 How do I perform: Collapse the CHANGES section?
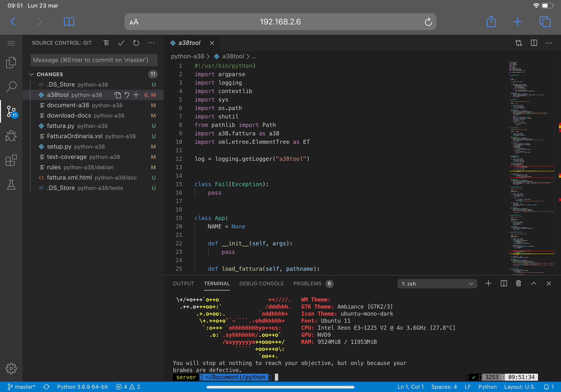click(31, 74)
